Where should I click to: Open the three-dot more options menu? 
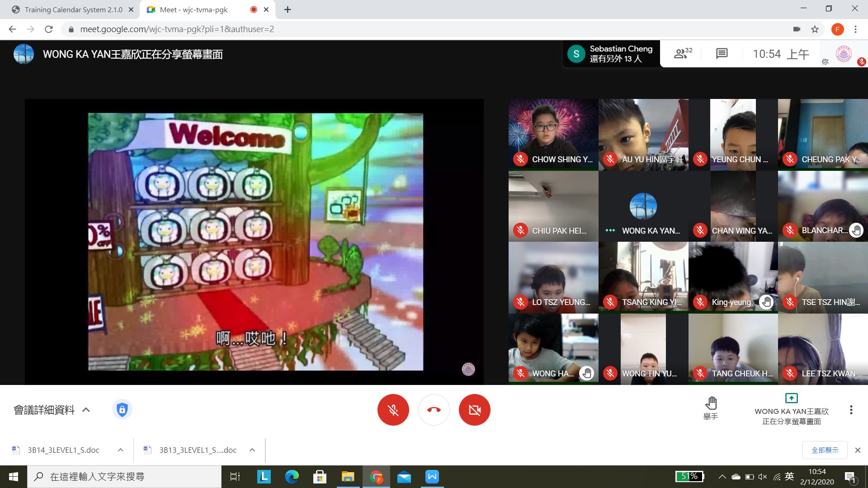[x=851, y=410]
